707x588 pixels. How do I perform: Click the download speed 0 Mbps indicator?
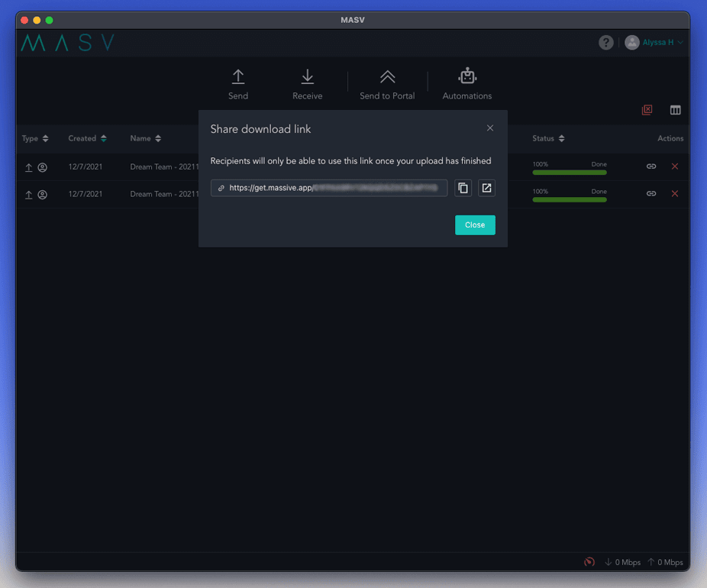tap(623, 562)
